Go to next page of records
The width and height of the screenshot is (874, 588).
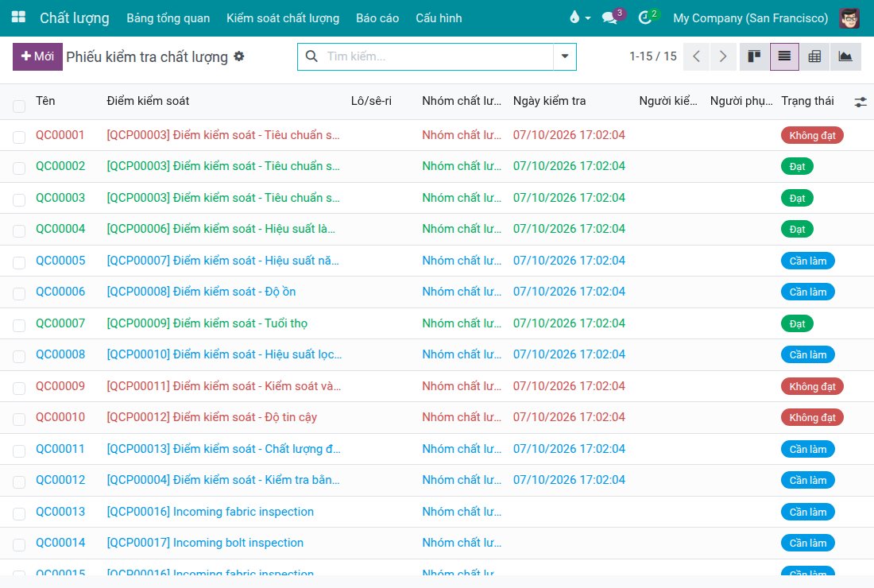click(x=723, y=56)
